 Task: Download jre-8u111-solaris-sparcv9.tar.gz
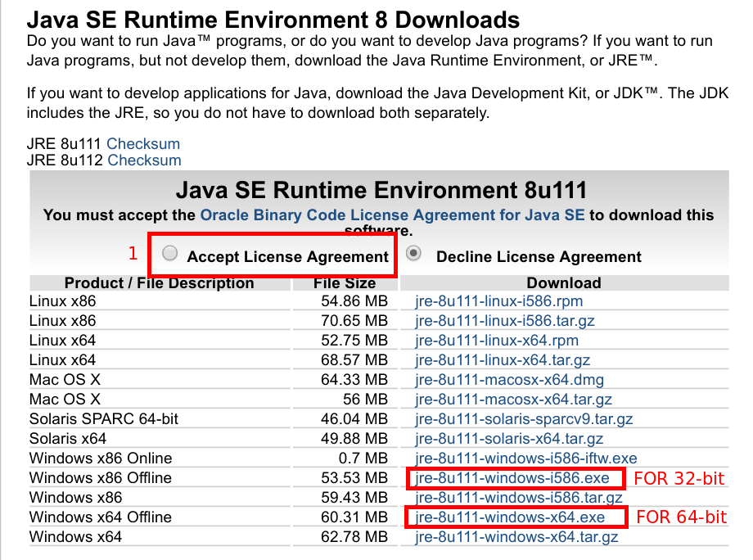pos(524,419)
